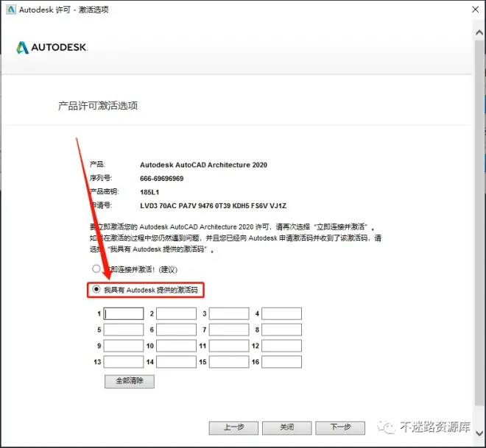Image resolution: width=486 pixels, height=448 pixels.
Task: Click product name Autodesk AutoCAD Architecture 2020
Action: coord(203,165)
